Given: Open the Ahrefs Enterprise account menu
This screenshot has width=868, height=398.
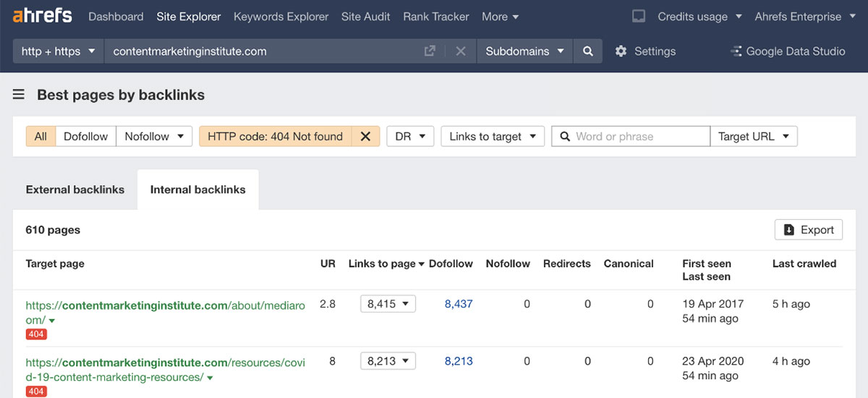Looking at the screenshot, I should coord(804,16).
